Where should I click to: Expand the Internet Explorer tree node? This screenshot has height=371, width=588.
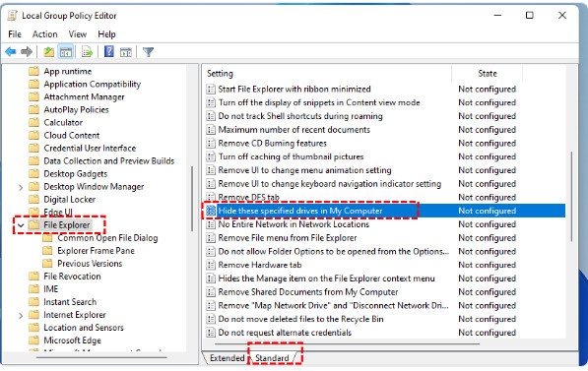21,315
